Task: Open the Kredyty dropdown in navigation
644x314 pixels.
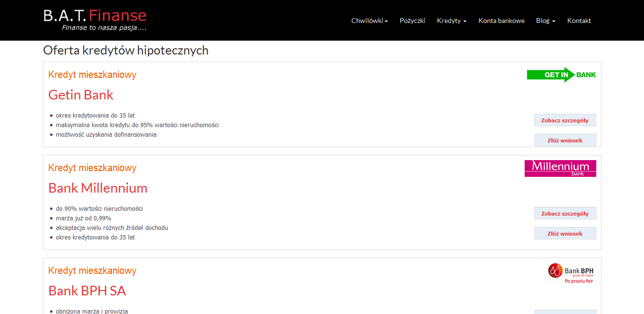Action: click(451, 21)
